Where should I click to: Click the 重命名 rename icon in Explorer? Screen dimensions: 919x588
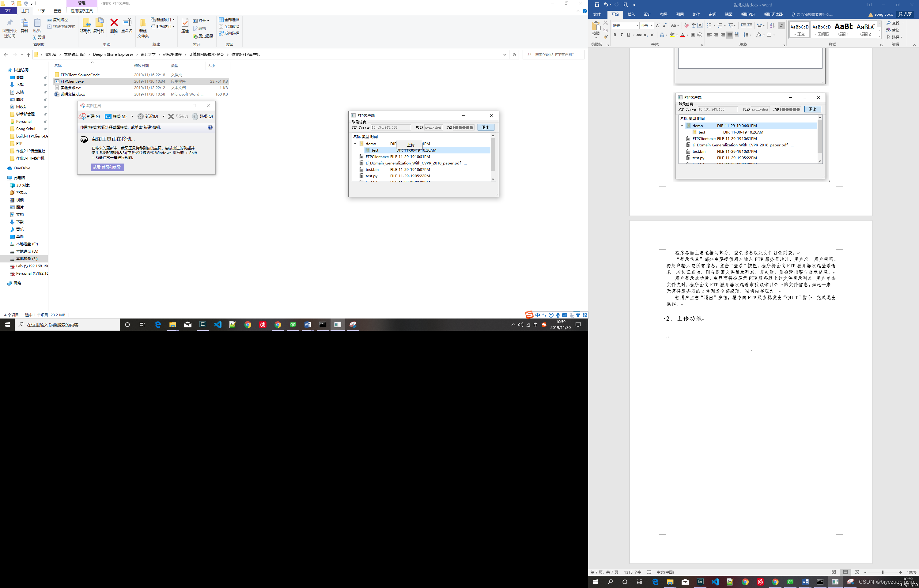pos(127,26)
